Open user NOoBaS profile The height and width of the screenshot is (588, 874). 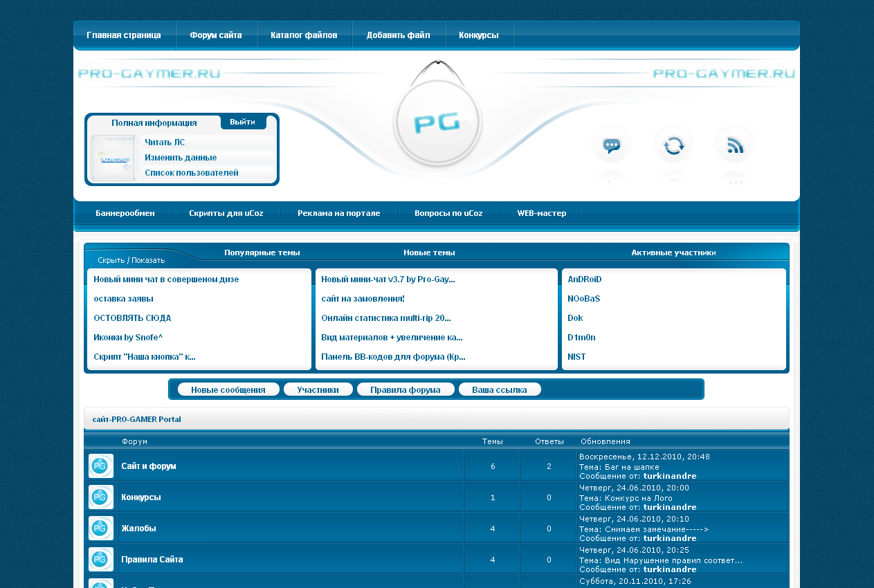pyautogui.click(x=583, y=299)
